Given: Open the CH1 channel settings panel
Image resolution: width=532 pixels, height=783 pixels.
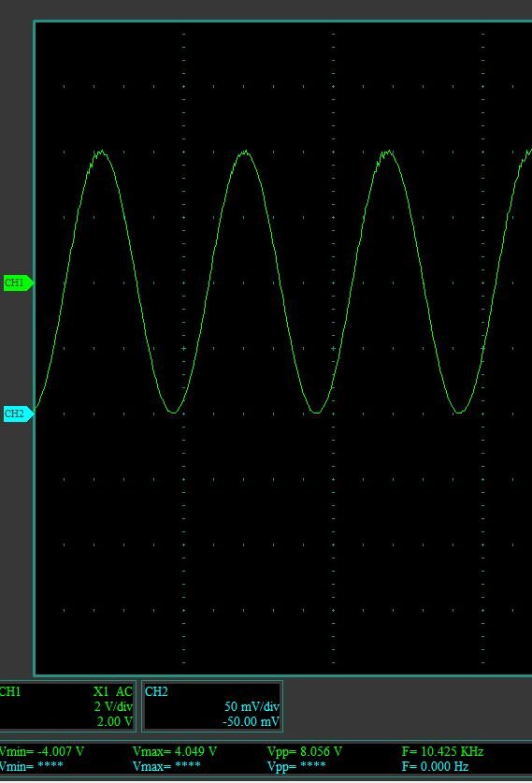Looking at the screenshot, I should (67, 706).
